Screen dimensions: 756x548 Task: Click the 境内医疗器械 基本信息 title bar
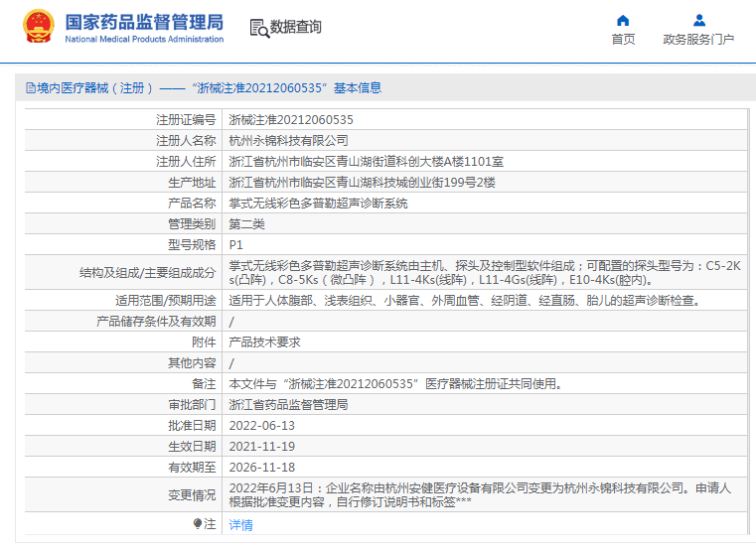[209, 88]
